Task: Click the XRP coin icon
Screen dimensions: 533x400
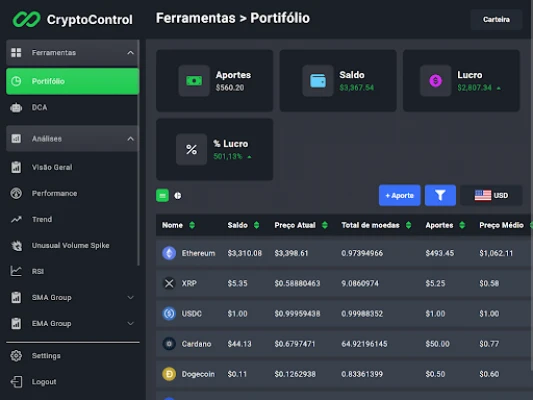Action: coord(169,283)
